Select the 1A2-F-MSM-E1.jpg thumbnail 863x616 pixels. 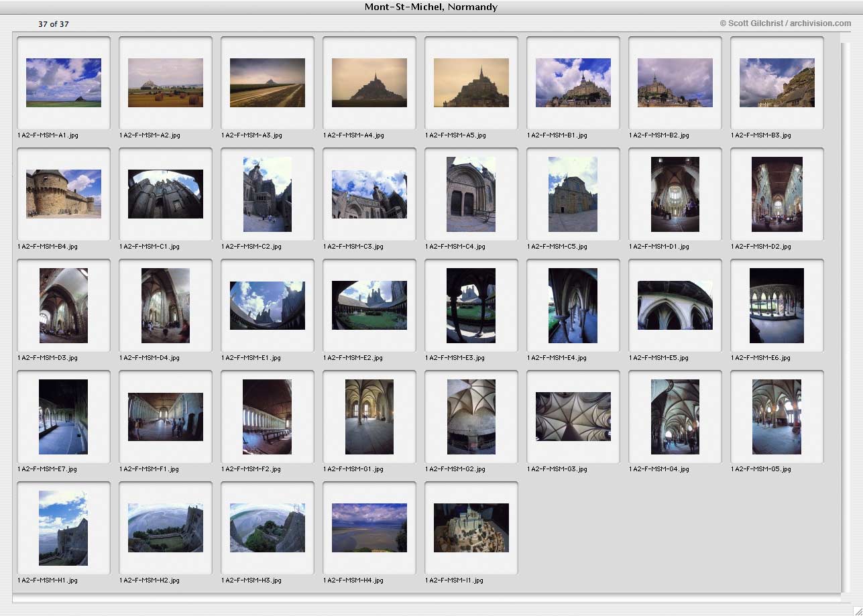pyautogui.click(x=268, y=305)
